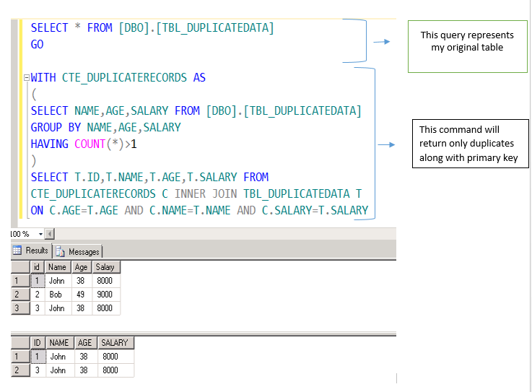532x392 pixels.
Task: Collapse the WITH CTE_DUPLICATERECORDS code block
Action: pos(26,78)
